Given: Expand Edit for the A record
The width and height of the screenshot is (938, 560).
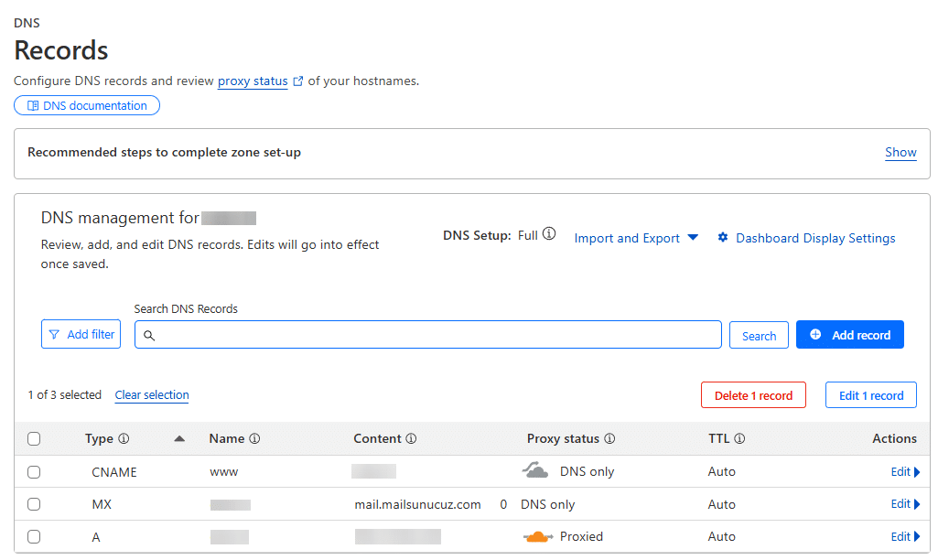Looking at the screenshot, I should click(x=905, y=537).
